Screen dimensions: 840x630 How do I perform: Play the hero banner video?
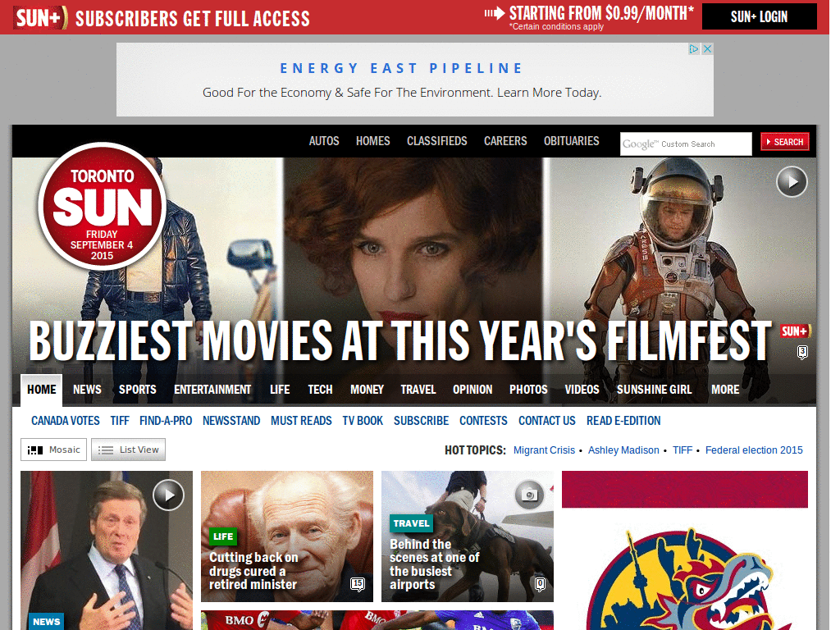tap(792, 181)
